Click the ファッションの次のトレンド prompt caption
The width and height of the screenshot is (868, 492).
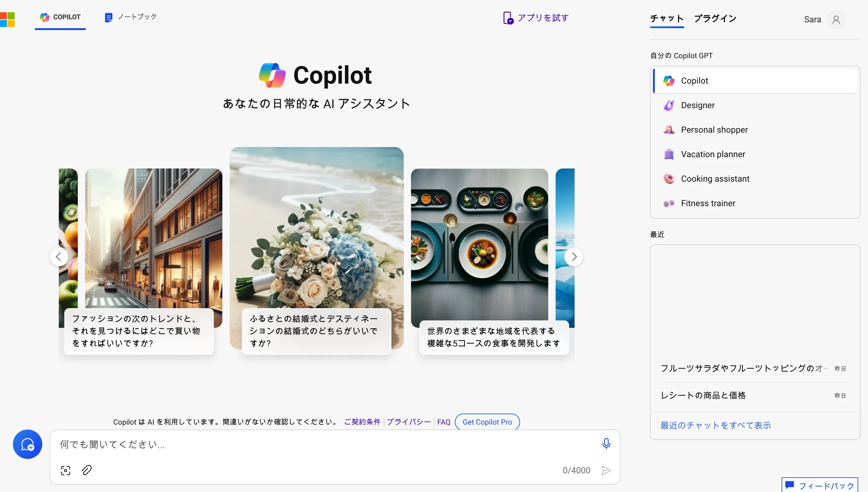coord(139,331)
